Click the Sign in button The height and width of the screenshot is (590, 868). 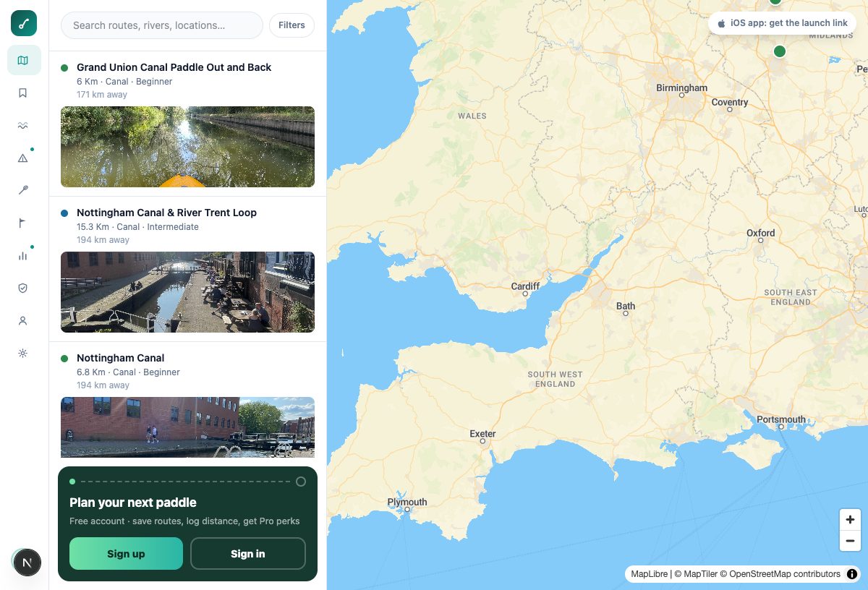248,554
